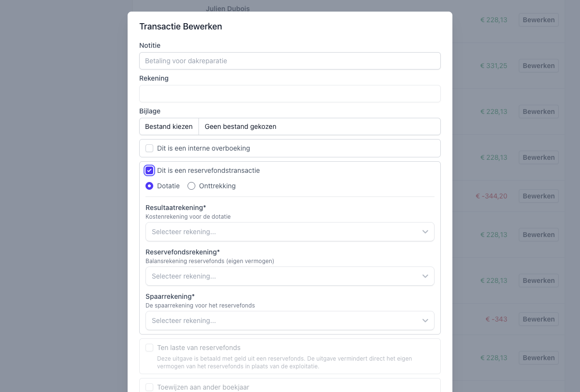Click the € 331,25 amount in the list
The width and height of the screenshot is (580, 392).
(493, 66)
